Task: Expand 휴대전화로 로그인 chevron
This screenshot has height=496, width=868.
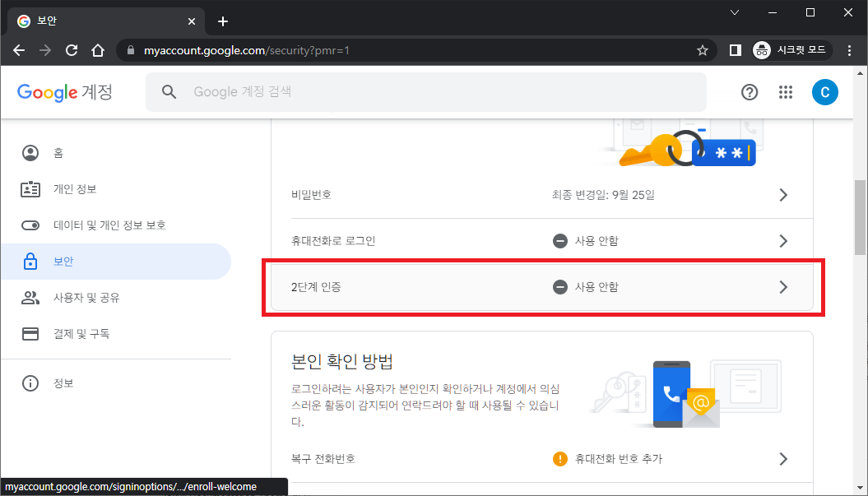Action: point(783,241)
